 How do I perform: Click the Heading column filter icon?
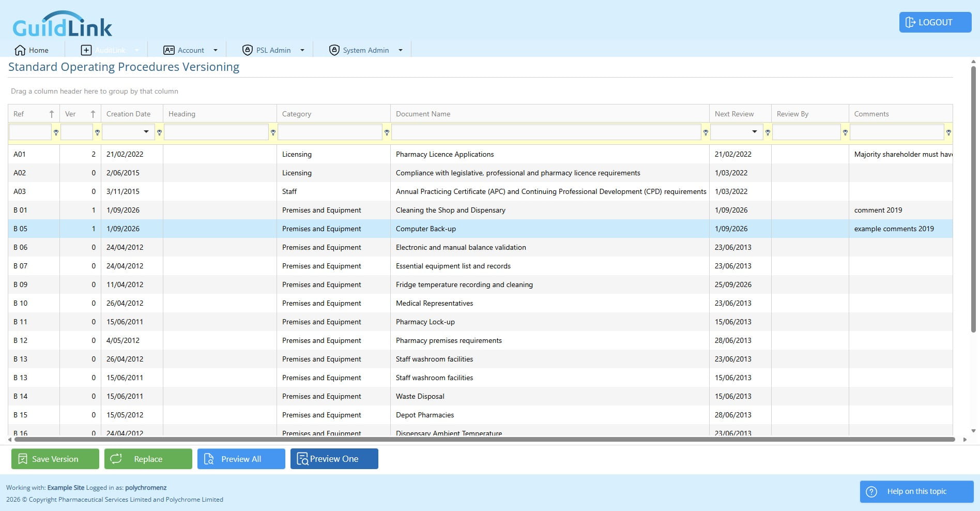[x=273, y=132]
